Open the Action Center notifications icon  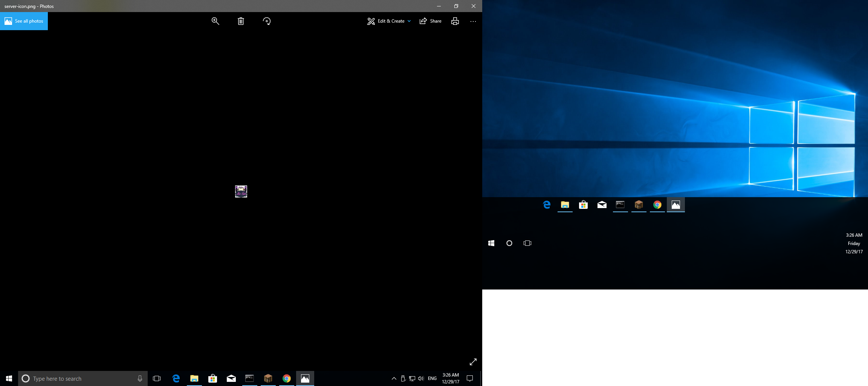[x=470, y=378]
